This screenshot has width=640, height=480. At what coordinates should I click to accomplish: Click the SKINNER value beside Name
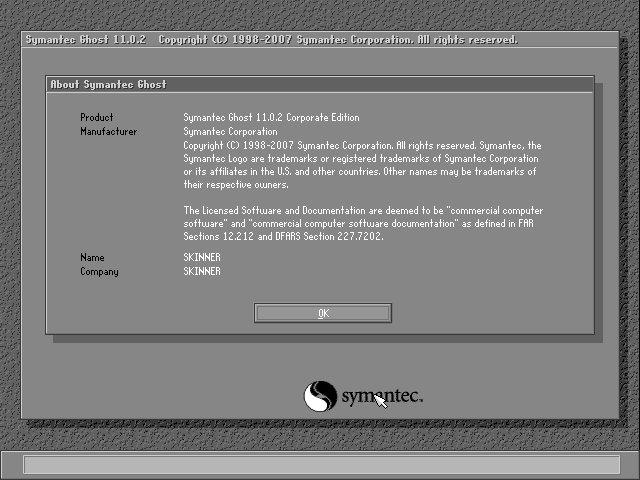(202, 258)
